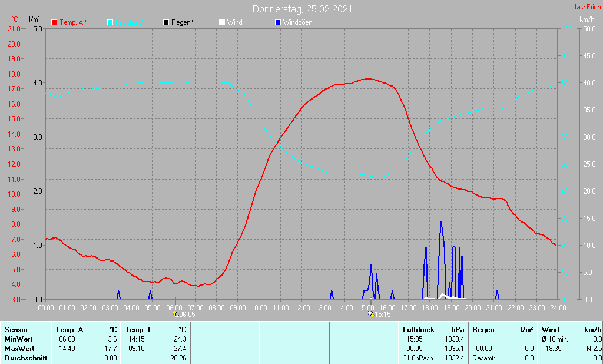Click the '18:35' wind maximum time
Viewport: 603px width, 364px height.
553,349
